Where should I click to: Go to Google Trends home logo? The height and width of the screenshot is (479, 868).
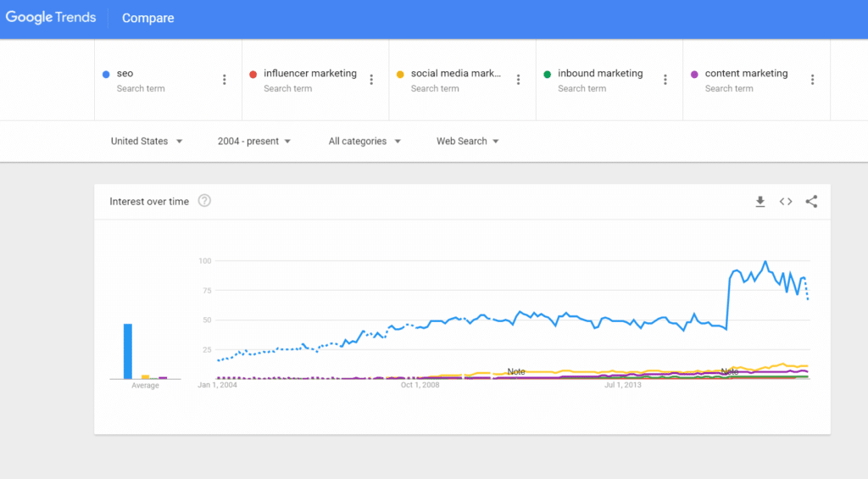(51, 18)
